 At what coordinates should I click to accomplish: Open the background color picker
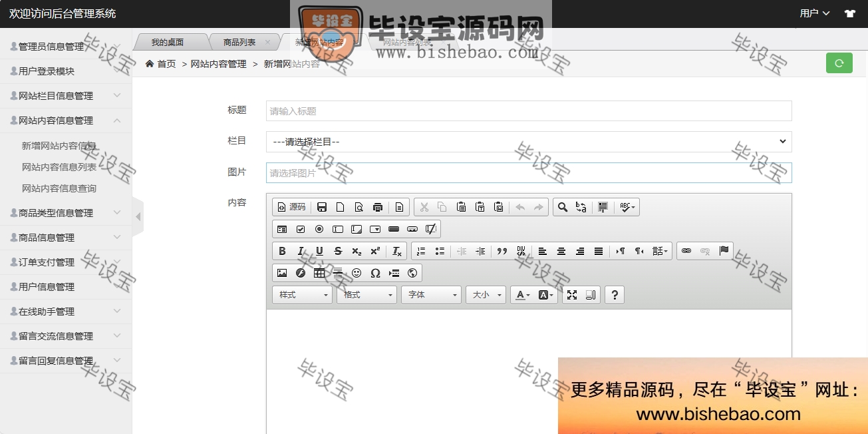pos(545,295)
